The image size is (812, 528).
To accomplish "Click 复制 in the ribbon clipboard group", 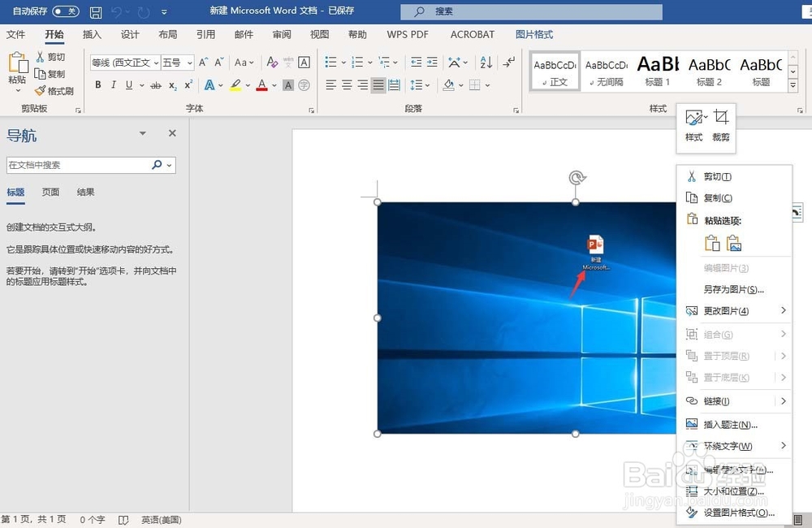I will point(50,74).
